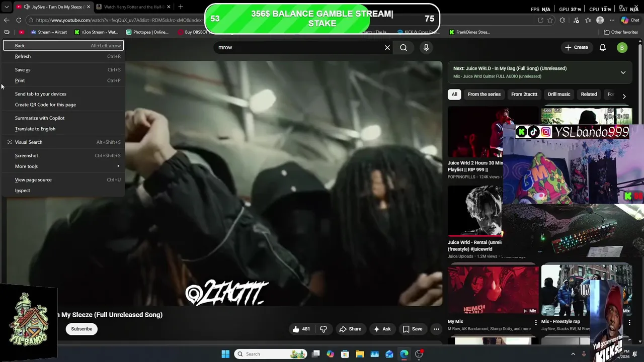Reload the page with browser refresh icon
This screenshot has width=644, height=362.
(x=19, y=20)
